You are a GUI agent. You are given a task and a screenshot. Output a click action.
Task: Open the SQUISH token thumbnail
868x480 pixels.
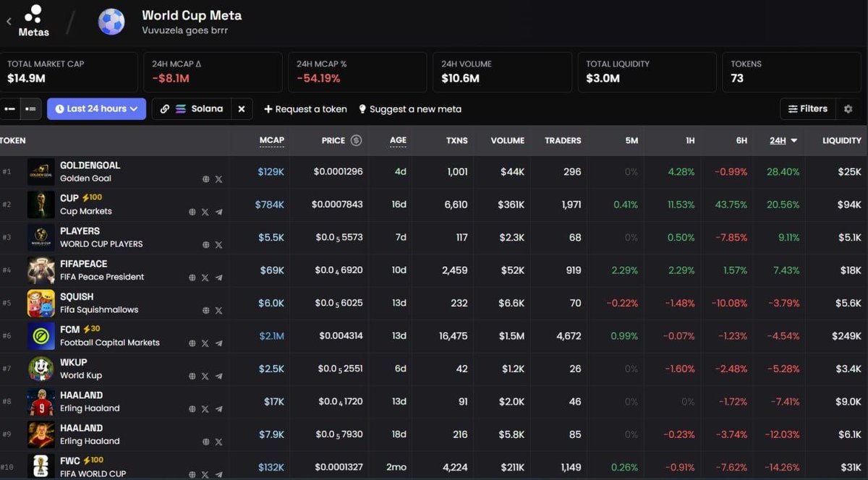tap(41, 304)
